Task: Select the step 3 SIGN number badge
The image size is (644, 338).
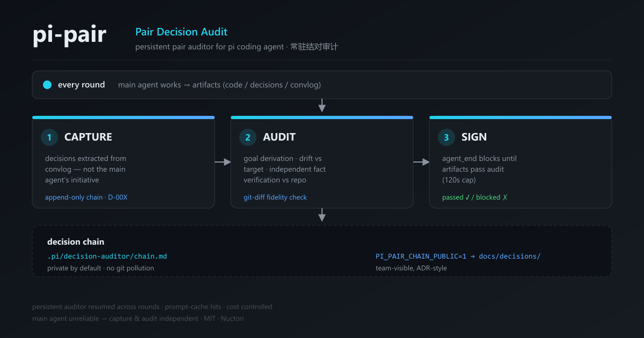Action: pos(447,137)
